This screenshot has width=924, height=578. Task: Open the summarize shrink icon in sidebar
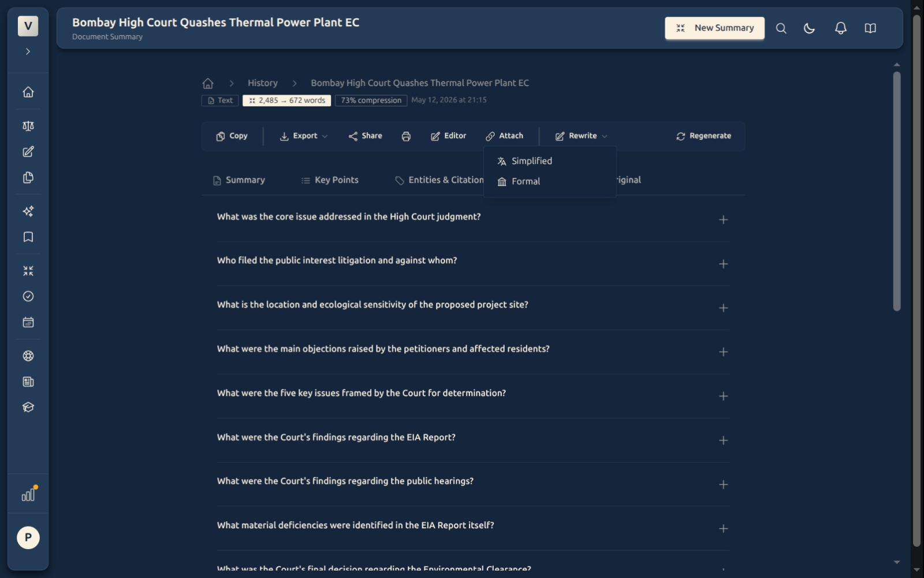pos(28,271)
